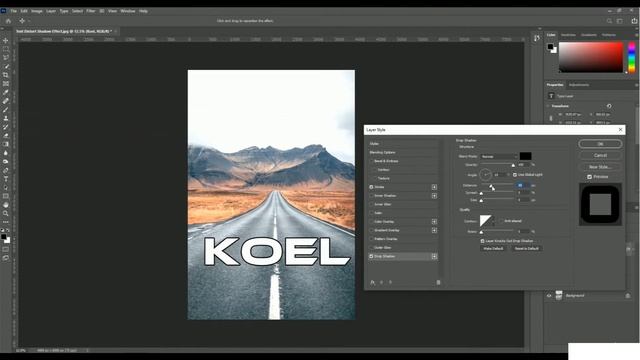Select the Magic Wand tool

6,66
